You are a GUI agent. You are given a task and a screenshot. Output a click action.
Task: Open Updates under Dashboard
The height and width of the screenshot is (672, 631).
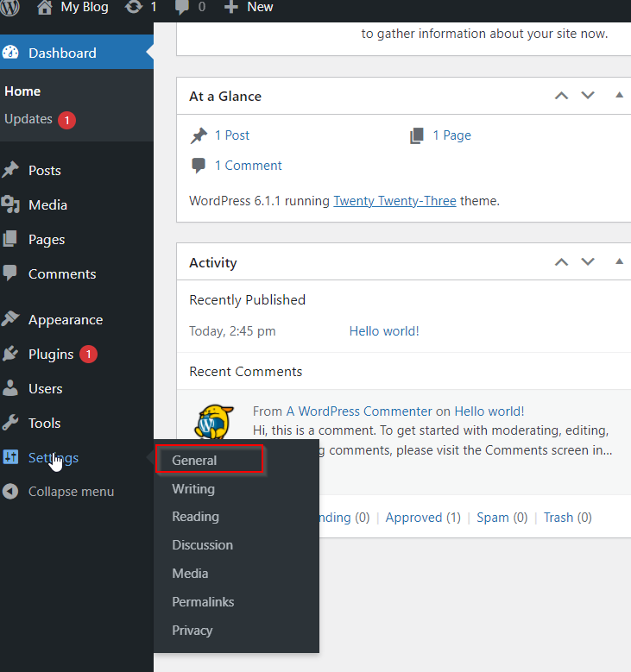click(28, 119)
